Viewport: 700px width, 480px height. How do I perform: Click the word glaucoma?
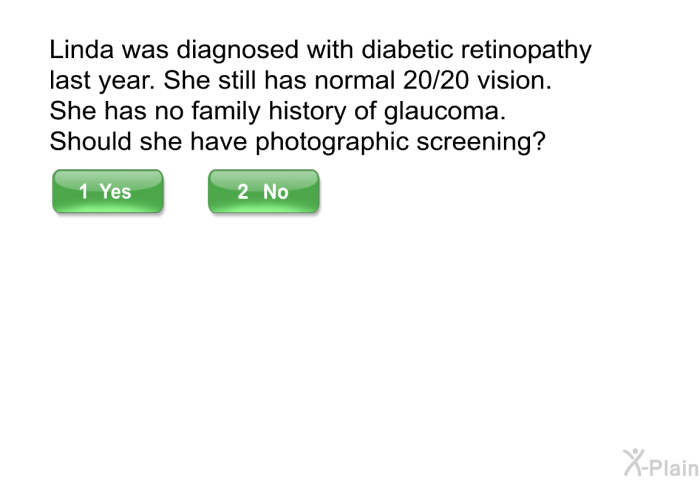(x=442, y=112)
